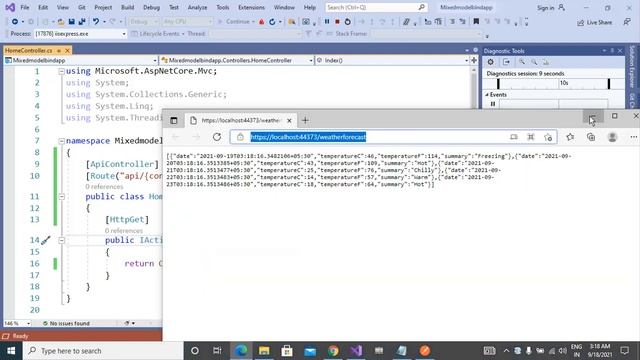Click the Diagnostic Tools output/export icon
640x360 pixels.
[506, 62]
